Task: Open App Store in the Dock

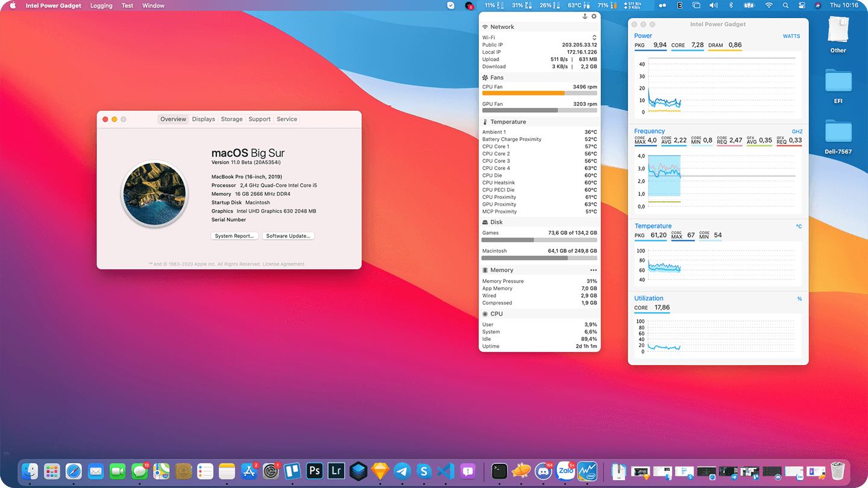Action: coord(249,471)
